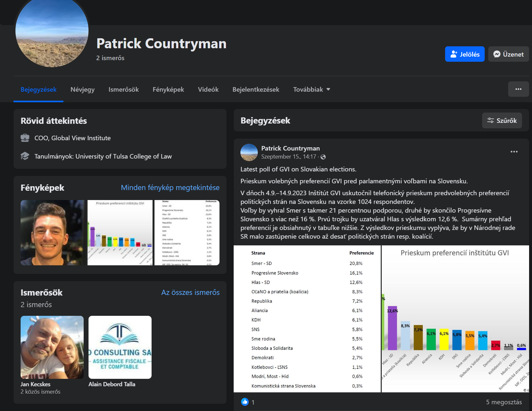This screenshot has width=532, height=411.
Task: Click the graduation cap education icon
Action: [25, 156]
